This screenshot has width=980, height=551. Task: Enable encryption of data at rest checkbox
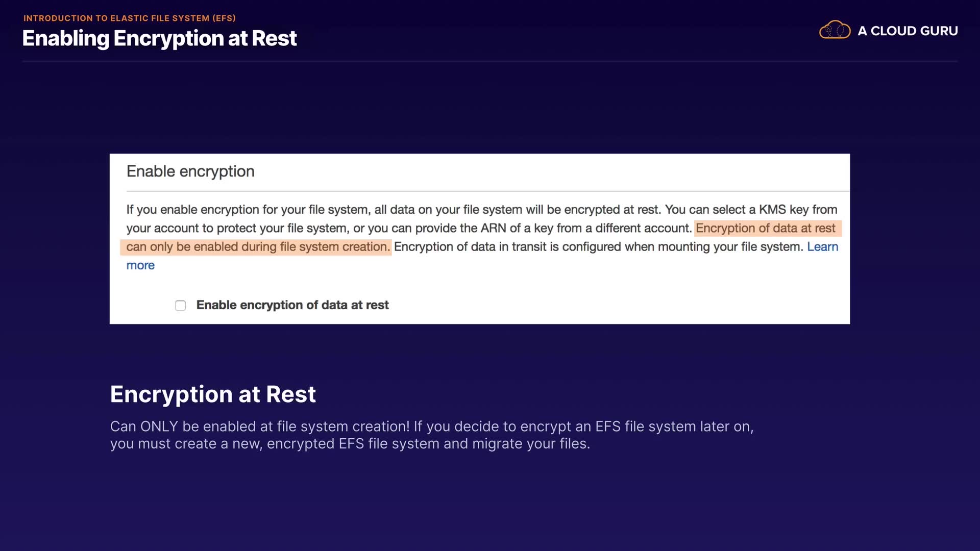pyautogui.click(x=180, y=306)
